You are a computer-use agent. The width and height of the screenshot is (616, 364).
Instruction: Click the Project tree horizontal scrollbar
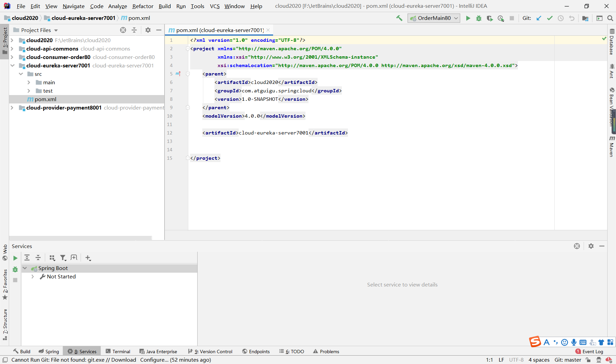[80, 238]
